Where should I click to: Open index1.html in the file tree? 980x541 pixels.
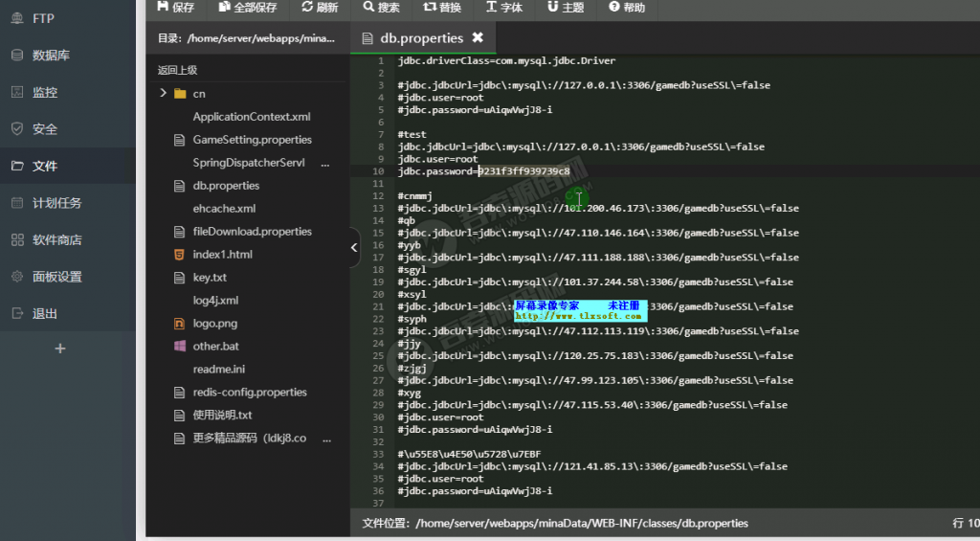pyautogui.click(x=222, y=255)
